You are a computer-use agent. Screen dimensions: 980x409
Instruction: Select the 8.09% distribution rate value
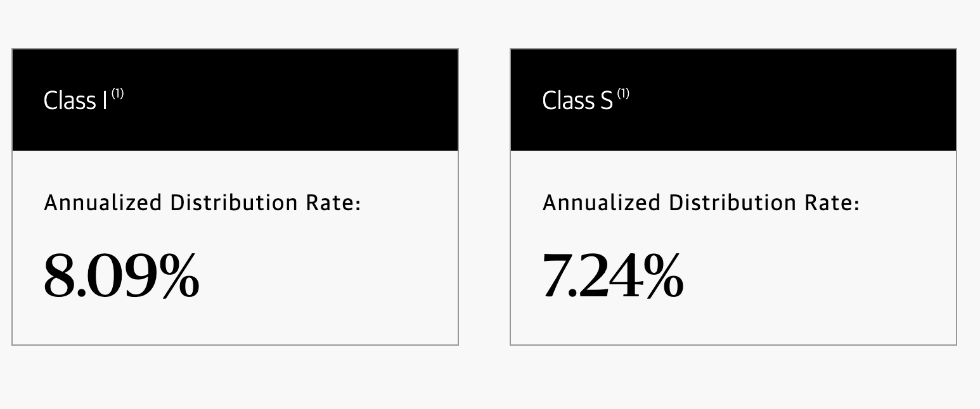click(x=122, y=275)
